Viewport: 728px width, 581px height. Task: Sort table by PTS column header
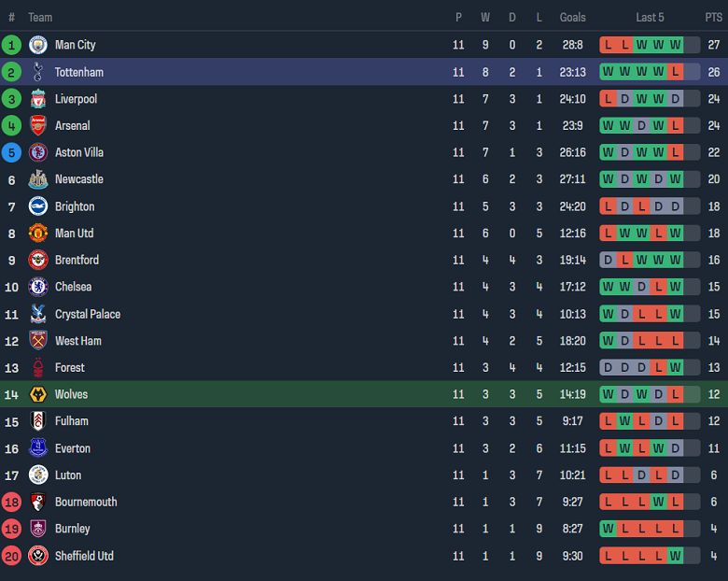click(713, 18)
